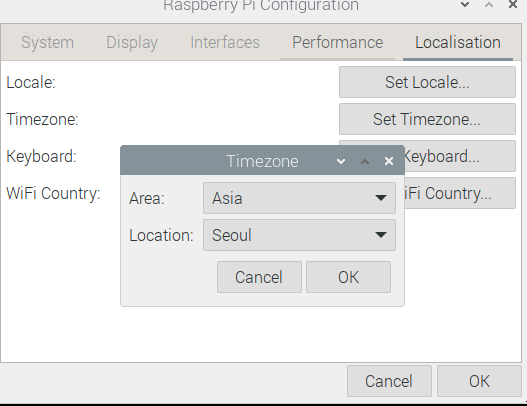Confirm Timezone dialog with OK
Viewport: 527px width, 406px height.
(x=348, y=277)
